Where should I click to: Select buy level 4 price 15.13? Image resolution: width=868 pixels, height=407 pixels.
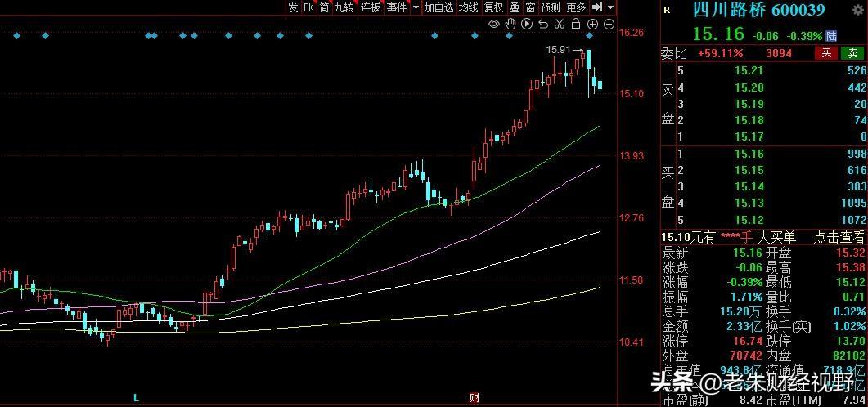tap(749, 203)
